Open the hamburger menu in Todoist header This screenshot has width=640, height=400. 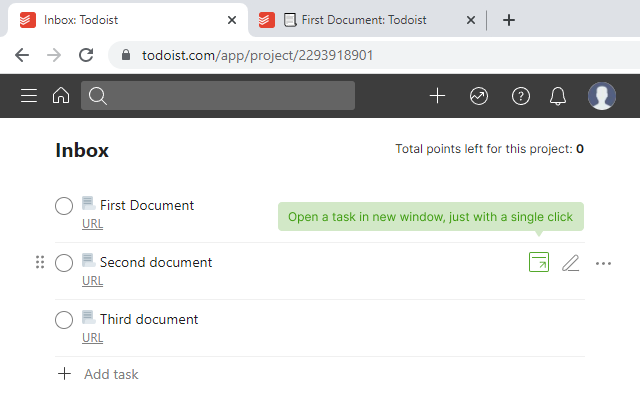pyautogui.click(x=29, y=96)
